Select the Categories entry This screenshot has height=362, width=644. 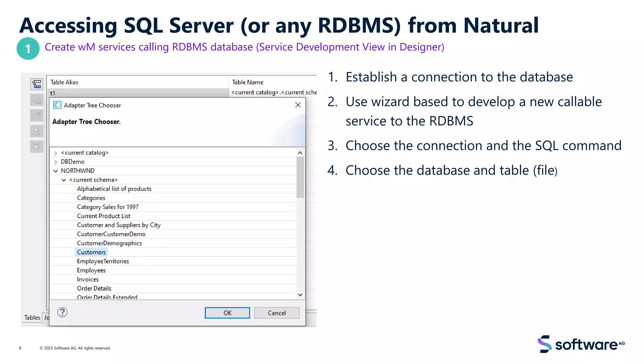coord(91,198)
